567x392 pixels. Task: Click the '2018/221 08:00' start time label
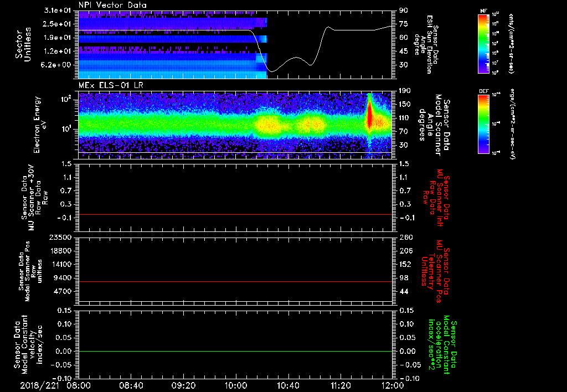56,385
